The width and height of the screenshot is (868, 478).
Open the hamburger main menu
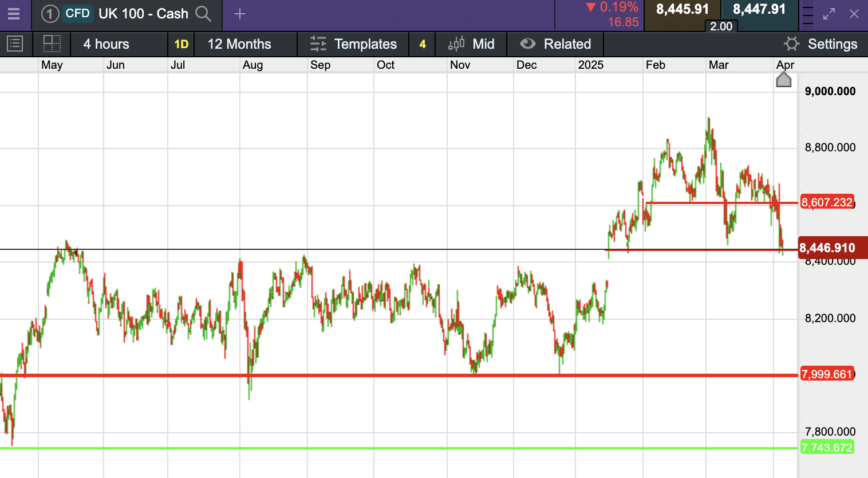point(14,14)
